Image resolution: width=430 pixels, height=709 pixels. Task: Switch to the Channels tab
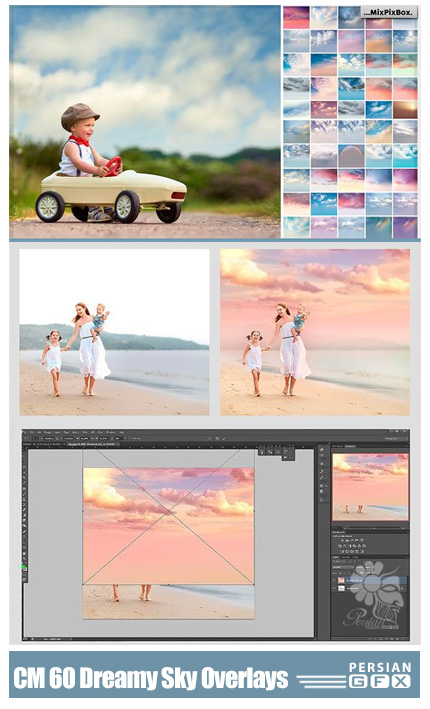(345, 557)
